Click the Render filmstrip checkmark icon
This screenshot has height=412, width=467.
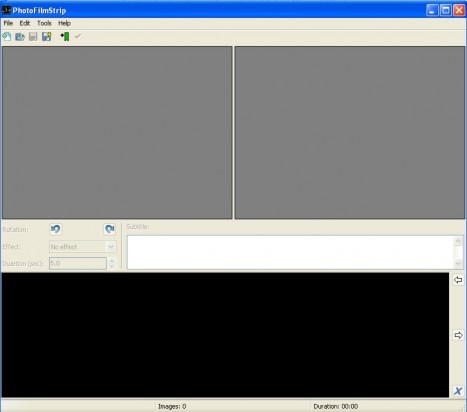pyautogui.click(x=78, y=36)
